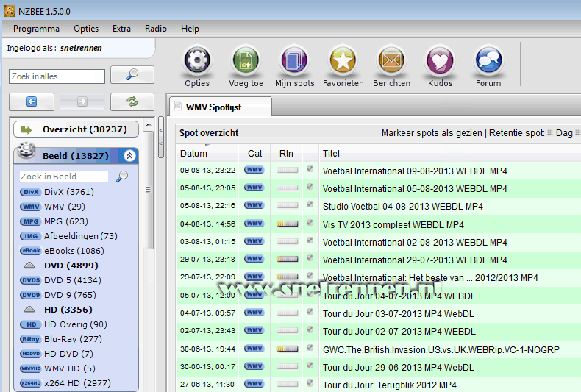Open MPG (623) category
The image size is (581, 392).
click(x=66, y=221)
